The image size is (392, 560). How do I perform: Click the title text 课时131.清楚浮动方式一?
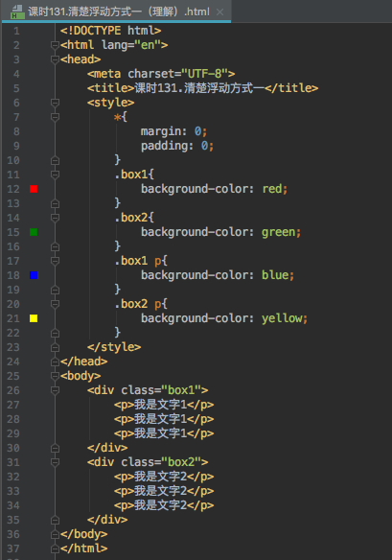point(199,88)
